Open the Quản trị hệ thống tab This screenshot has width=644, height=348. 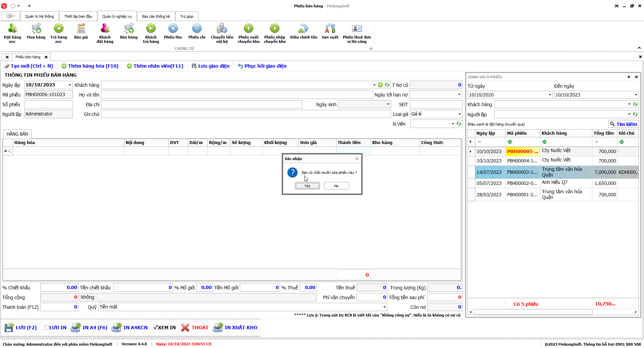pos(39,16)
